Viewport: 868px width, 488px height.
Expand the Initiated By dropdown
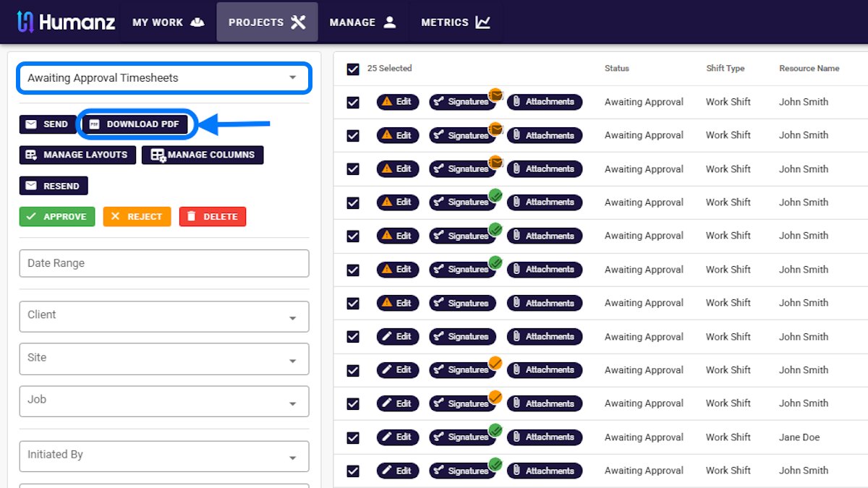click(x=164, y=456)
